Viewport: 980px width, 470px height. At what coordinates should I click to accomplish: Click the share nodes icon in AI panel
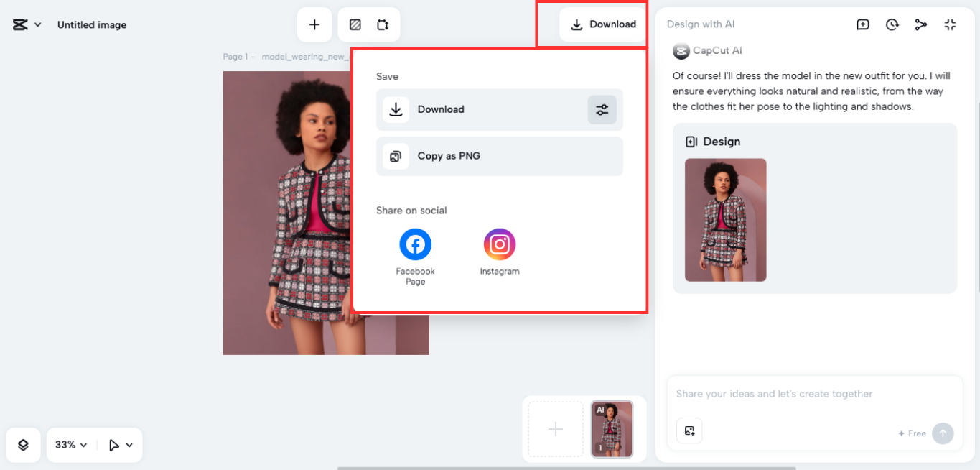click(920, 24)
